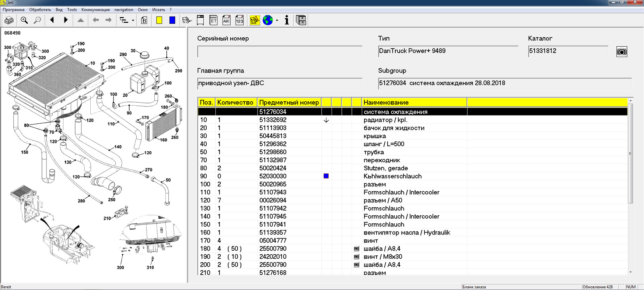Toggle the yellow marker square in toolbar
Viewport: 644px width, 290px height.
tap(159, 20)
